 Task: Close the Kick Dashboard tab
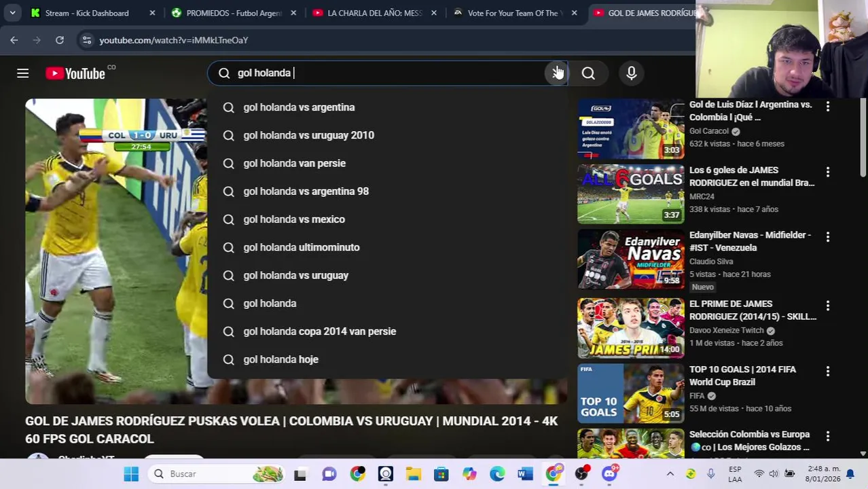click(x=152, y=13)
